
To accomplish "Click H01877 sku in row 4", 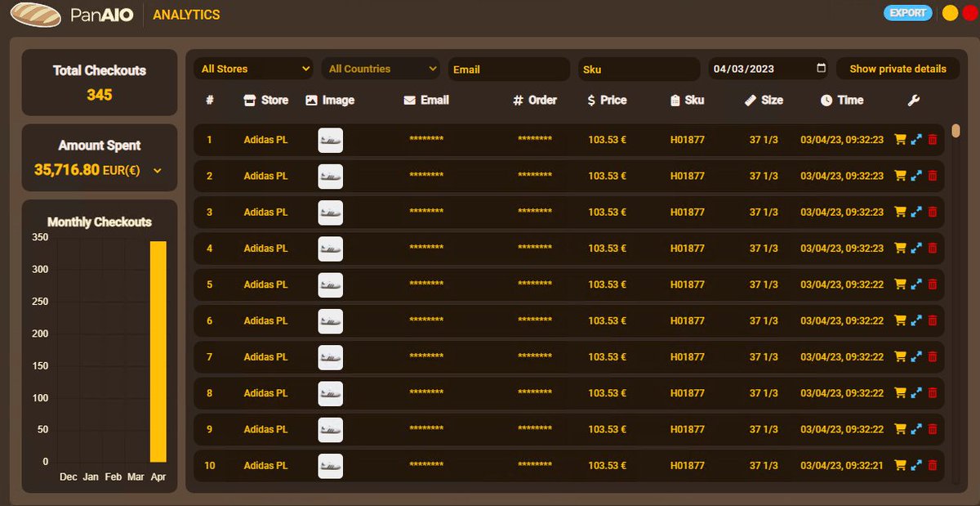I will [688, 249].
